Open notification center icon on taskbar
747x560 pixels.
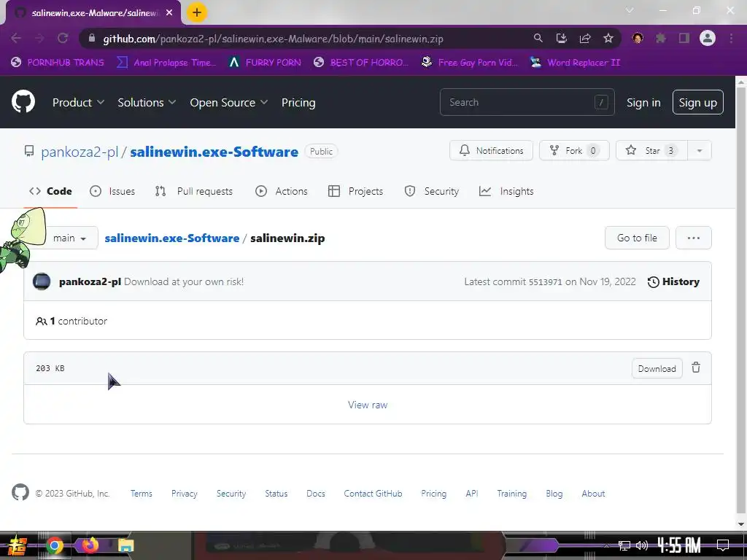point(723,545)
